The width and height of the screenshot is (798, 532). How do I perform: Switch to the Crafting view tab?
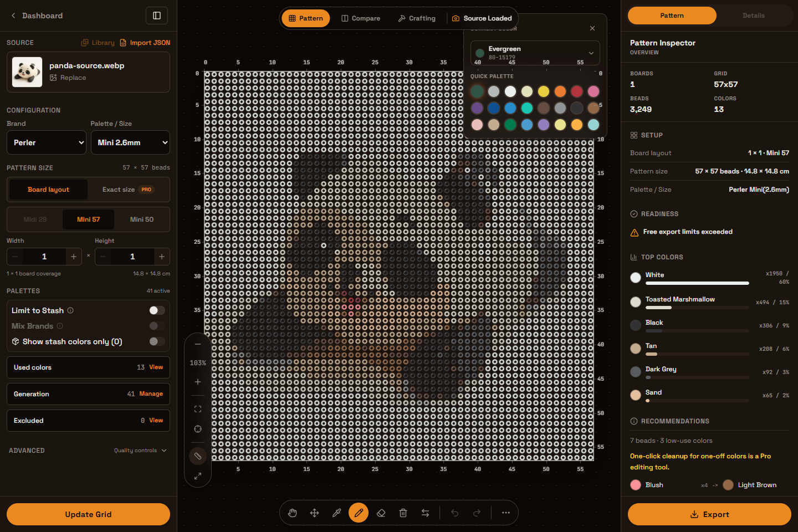point(417,18)
